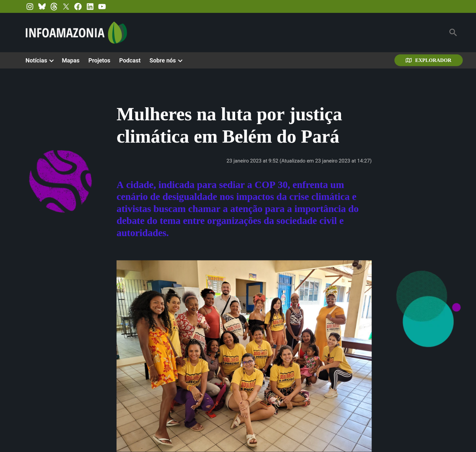Click the INFOAMAZONIA wordmark link
The image size is (476, 452).
(x=65, y=33)
